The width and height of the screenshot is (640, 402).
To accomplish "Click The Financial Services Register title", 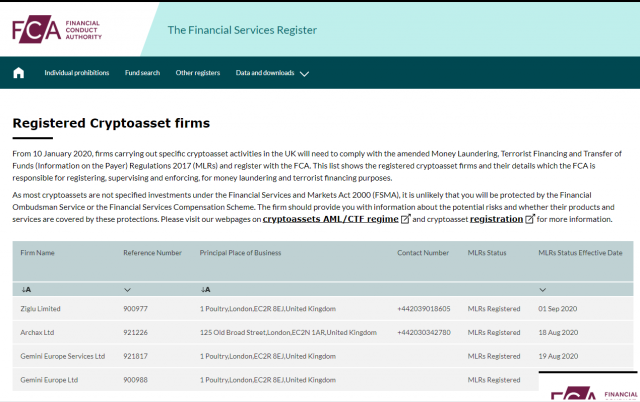I will click(242, 30).
